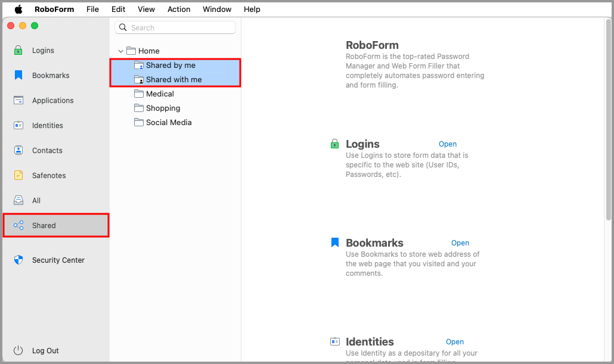
Task: Click the RoboForm heading in main pane
Action: [372, 45]
